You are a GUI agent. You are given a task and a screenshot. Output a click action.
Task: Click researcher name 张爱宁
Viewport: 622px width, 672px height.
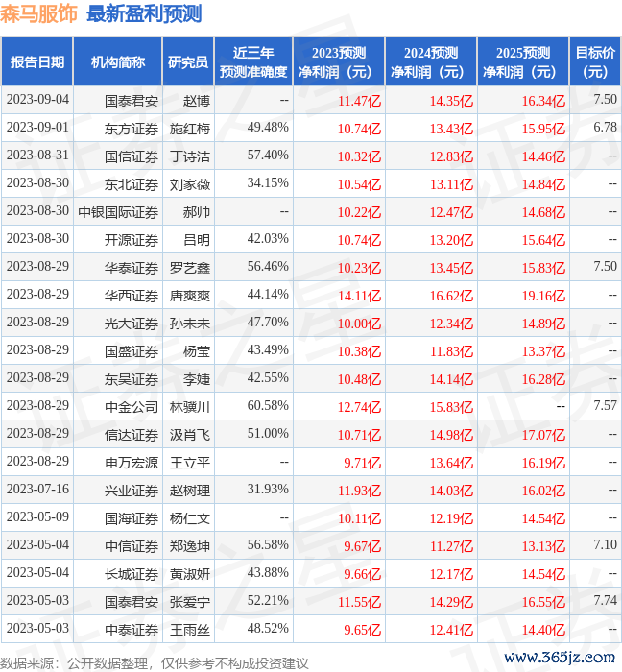point(190,602)
